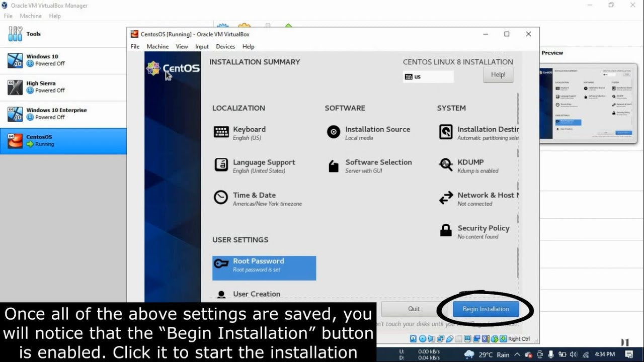644x362 pixels.
Task: Open Help menu in VirtualBox Manager
Action: point(55,16)
